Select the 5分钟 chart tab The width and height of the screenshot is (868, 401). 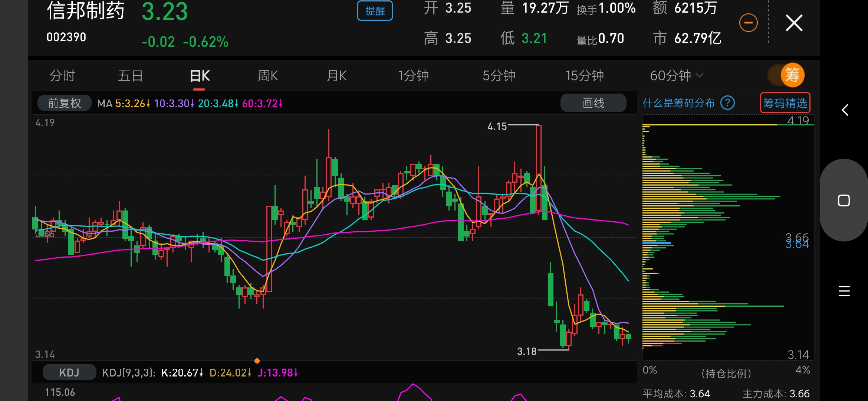[499, 76]
